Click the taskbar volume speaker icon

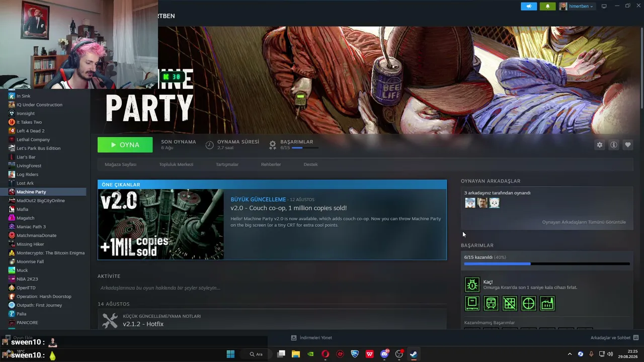coord(610,354)
